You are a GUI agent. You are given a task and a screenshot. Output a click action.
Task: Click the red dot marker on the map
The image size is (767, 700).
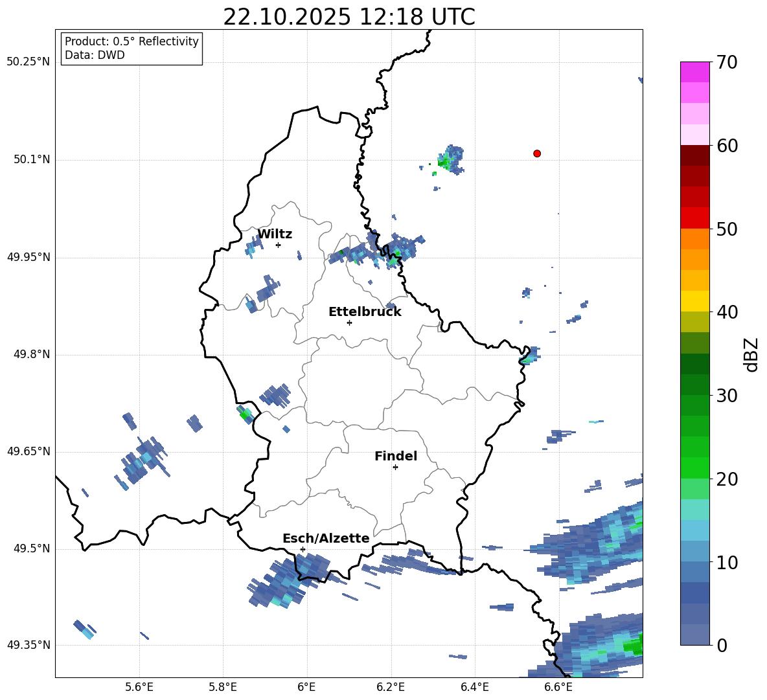tap(537, 153)
